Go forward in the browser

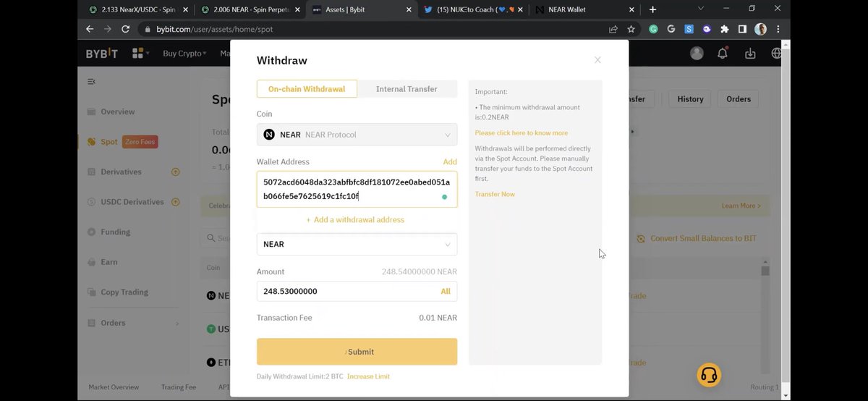[x=108, y=29]
